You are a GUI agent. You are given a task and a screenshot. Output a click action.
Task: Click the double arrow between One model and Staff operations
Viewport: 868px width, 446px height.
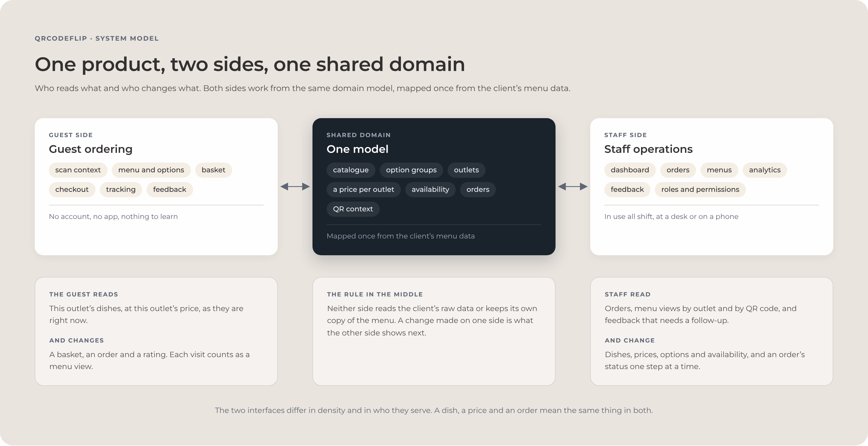[573, 186]
